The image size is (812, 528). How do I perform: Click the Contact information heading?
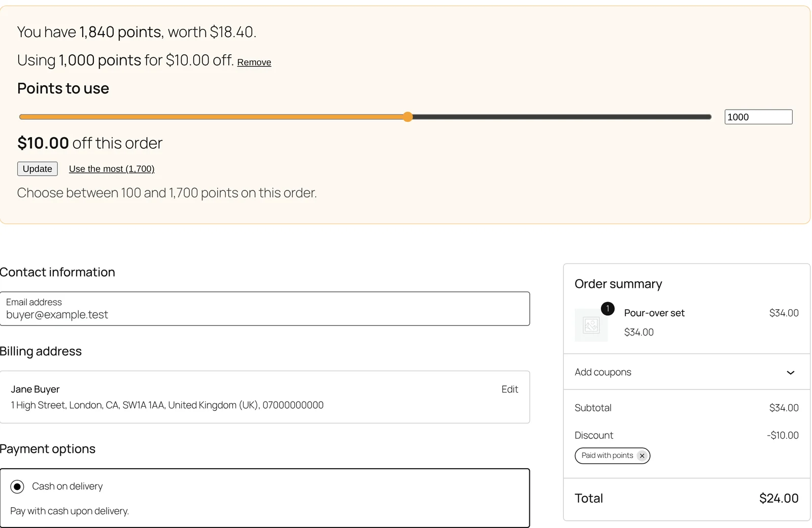coord(57,272)
